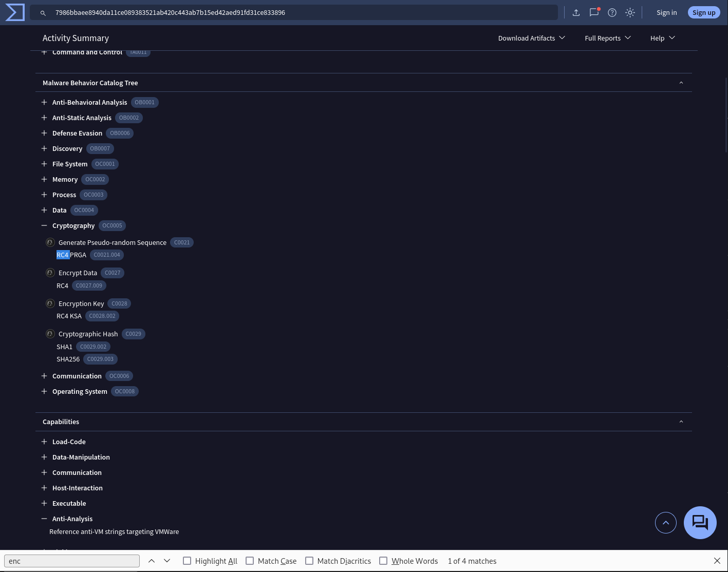Click the icon beside Encrypt Data
This screenshot has height=572, width=728.
(50, 273)
